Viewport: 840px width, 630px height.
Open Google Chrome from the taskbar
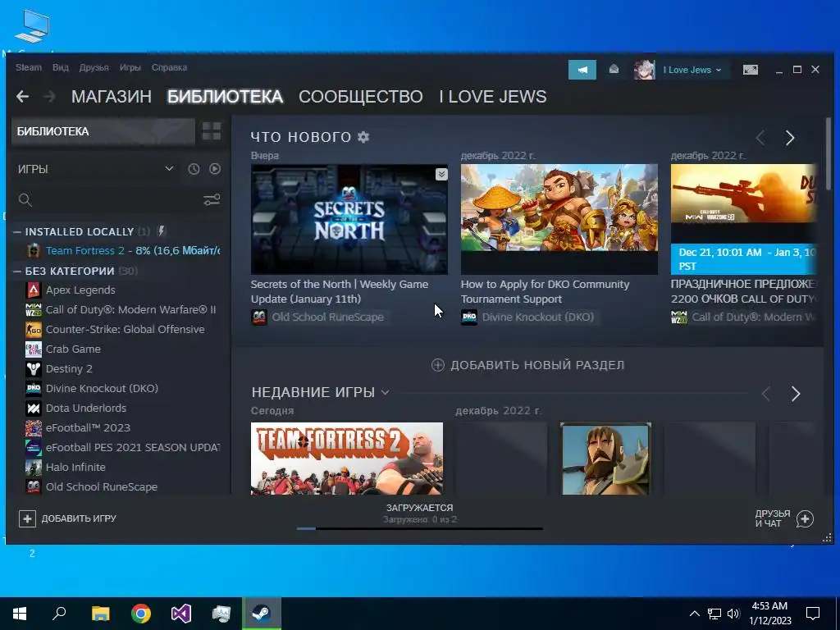pyautogui.click(x=141, y=614)
